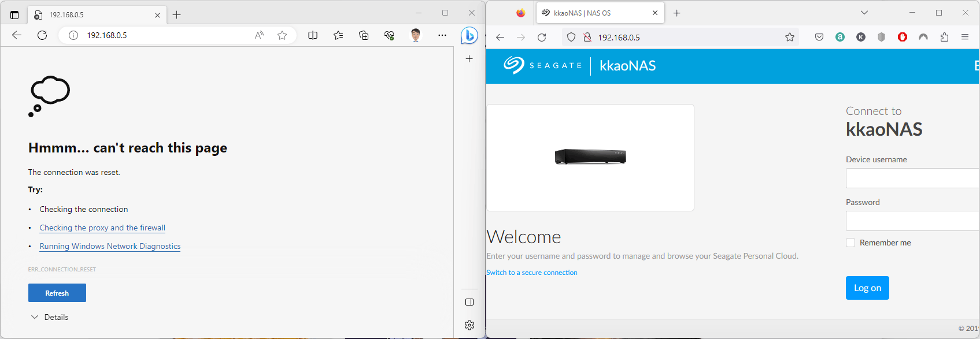The height and width of the screenshot is (339, 980).
Task: Open Firefox insecure connection lock icon
Action: [x=587, y=38]
